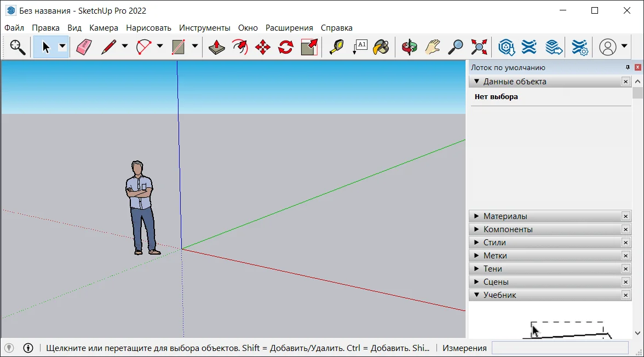Activate the Text label tool

point(360,47)
